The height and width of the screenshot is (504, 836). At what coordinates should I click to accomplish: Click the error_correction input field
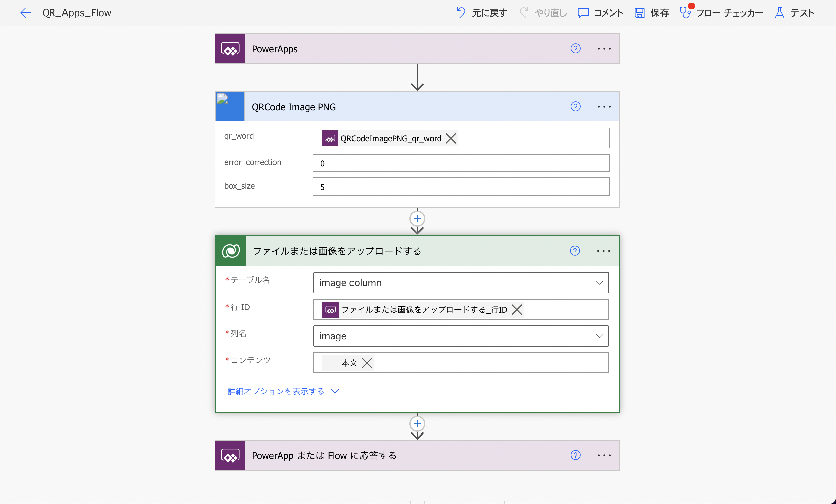coord(461,163)
